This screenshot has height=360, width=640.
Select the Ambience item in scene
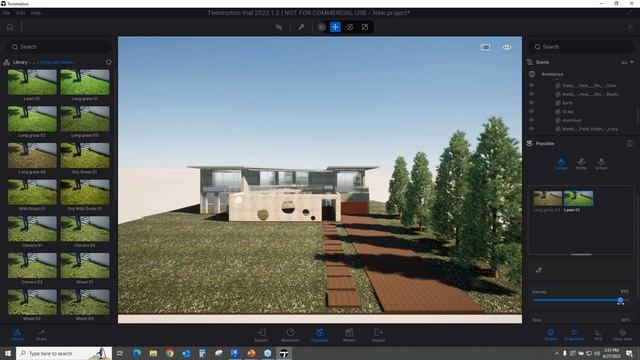(552, 74)
